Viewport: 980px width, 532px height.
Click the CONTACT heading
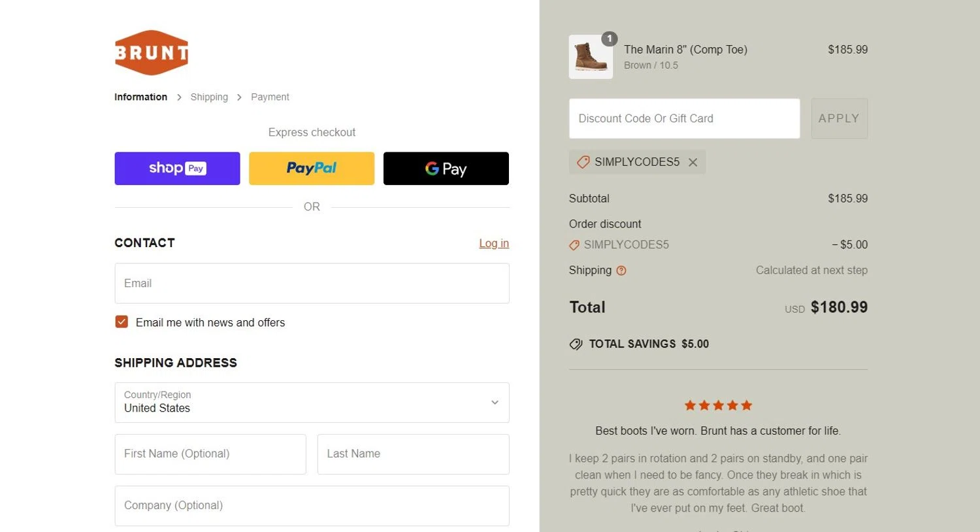pos(144,243)
